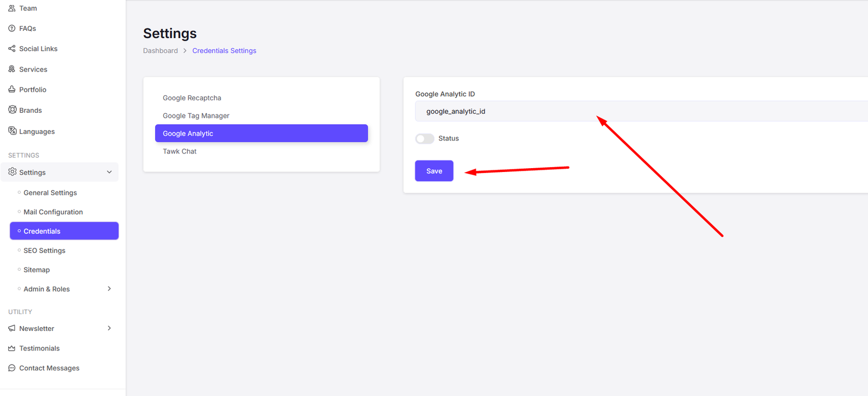This screenshot has width=868, height=396.
Task: Expand the Admin & Roles submenu arrow
Action: coord(110,289)
